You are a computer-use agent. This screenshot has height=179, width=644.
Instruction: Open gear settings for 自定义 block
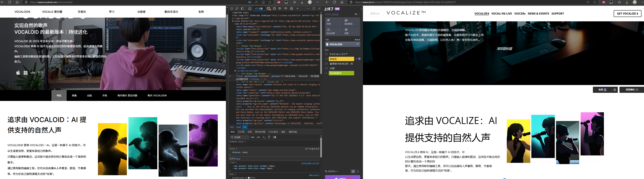[360, 59]
